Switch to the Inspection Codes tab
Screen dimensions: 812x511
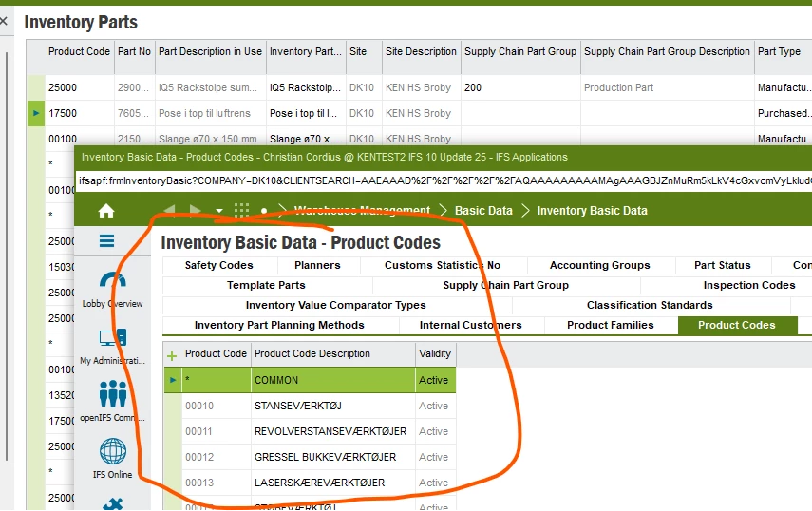pos(748,285)
